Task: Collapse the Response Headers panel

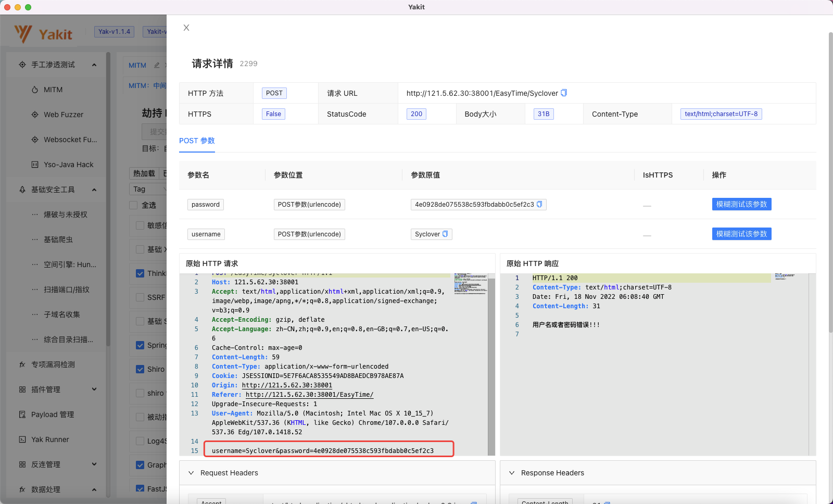Action: tap(512, 473)
